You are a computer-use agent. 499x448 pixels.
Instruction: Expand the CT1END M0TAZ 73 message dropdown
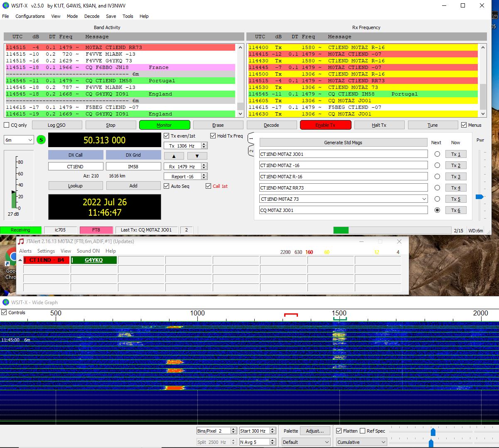[424, 199]
